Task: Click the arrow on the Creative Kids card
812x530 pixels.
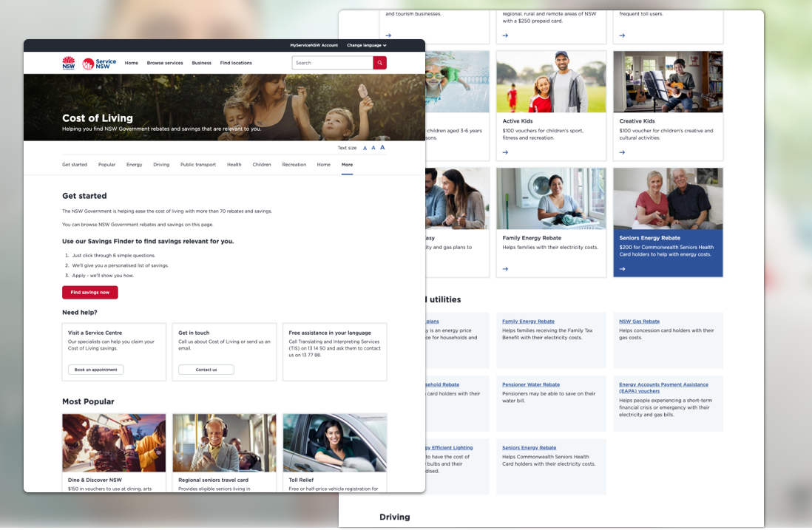Action: (x=622, y=152)
